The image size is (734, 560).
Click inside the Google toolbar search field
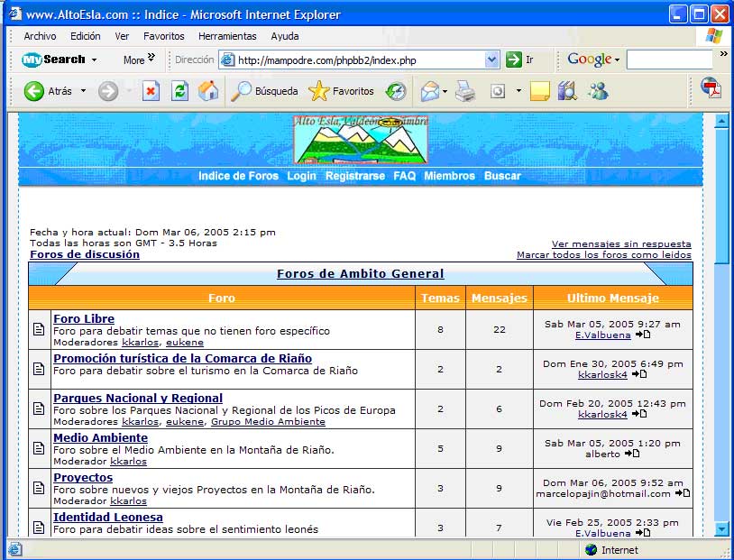point(668,60)
